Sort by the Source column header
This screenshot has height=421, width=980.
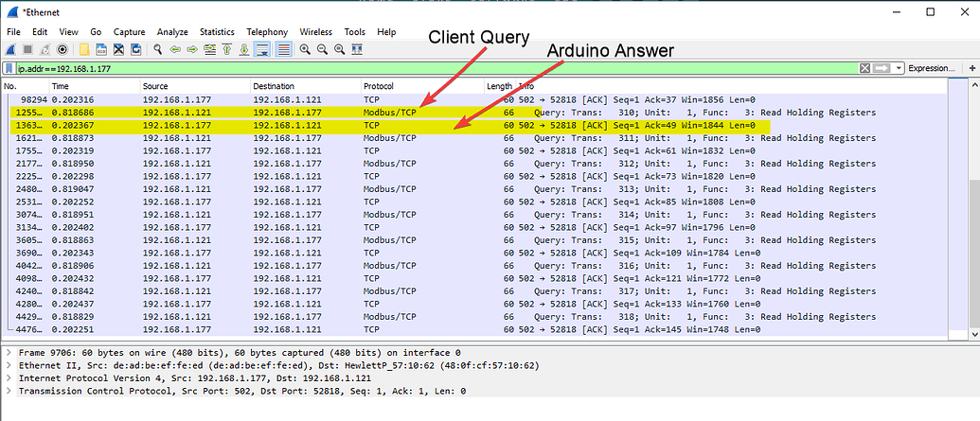click(195, 86)
